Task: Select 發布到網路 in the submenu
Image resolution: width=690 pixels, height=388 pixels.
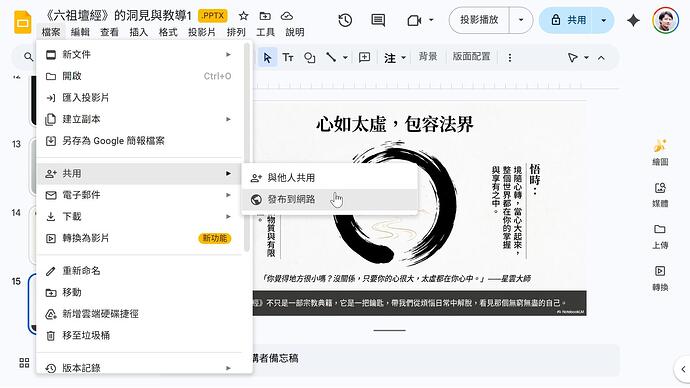Action: click(x=329, y=199)
